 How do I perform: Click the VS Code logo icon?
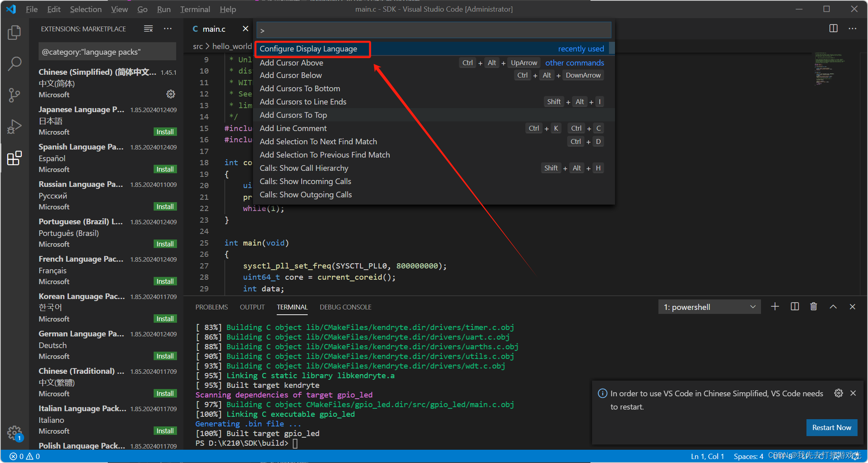click(x=11, y=9)
